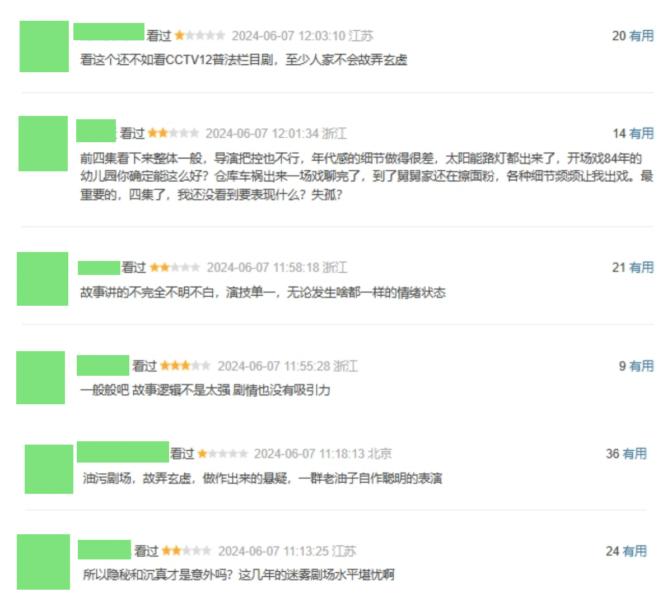Open avatar of the 12:01:34 浙江 reviewer
672x616 pixels.
tap(43, 144)
